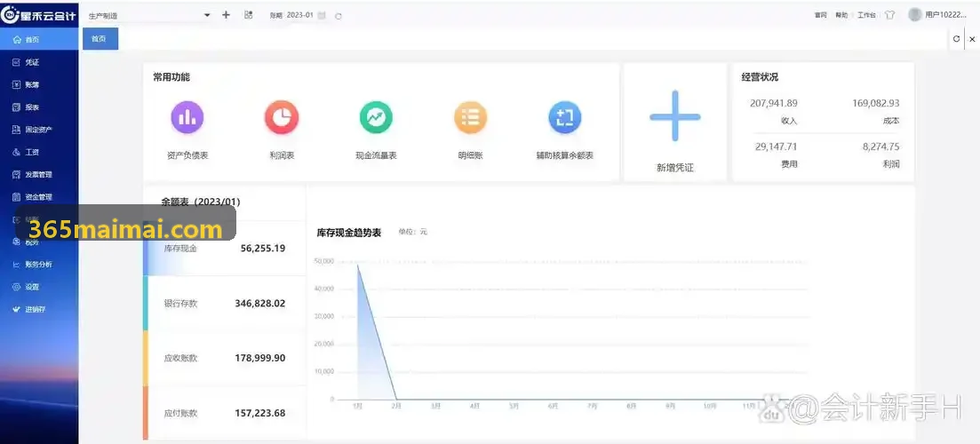Click the 星禾云会计 logo
This screenshot has width=980, height=444.
coord(39,15)
